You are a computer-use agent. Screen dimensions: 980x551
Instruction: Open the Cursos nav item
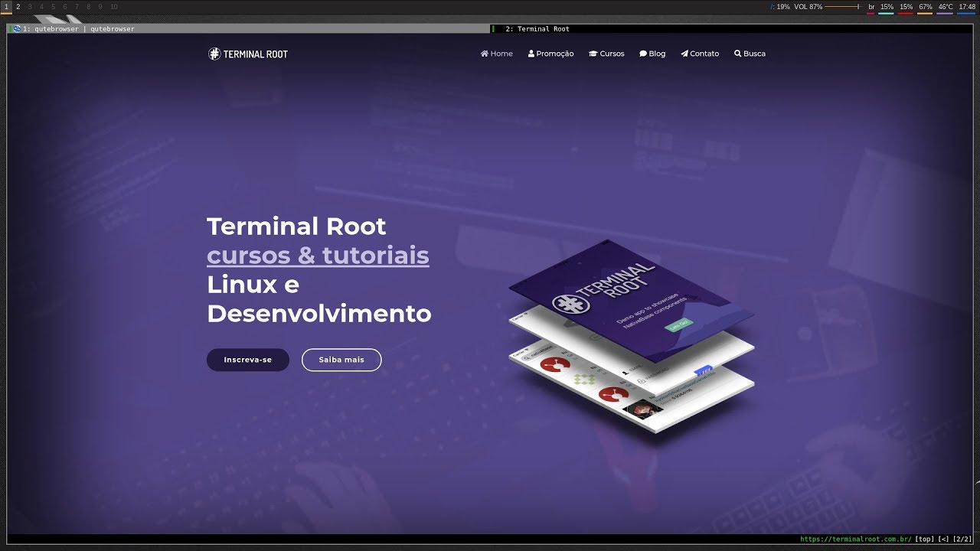[606, 54]
